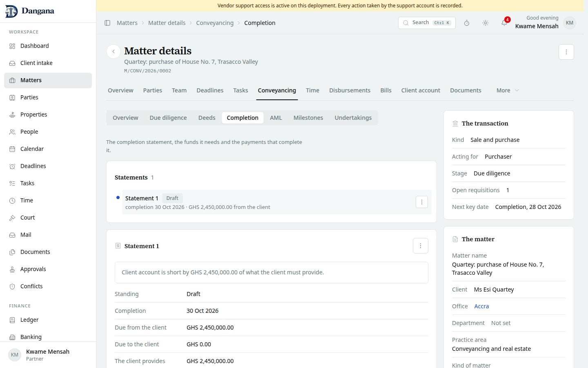
Task: Open Kwame Mensah user avatar menu
Action: point(570,23)
